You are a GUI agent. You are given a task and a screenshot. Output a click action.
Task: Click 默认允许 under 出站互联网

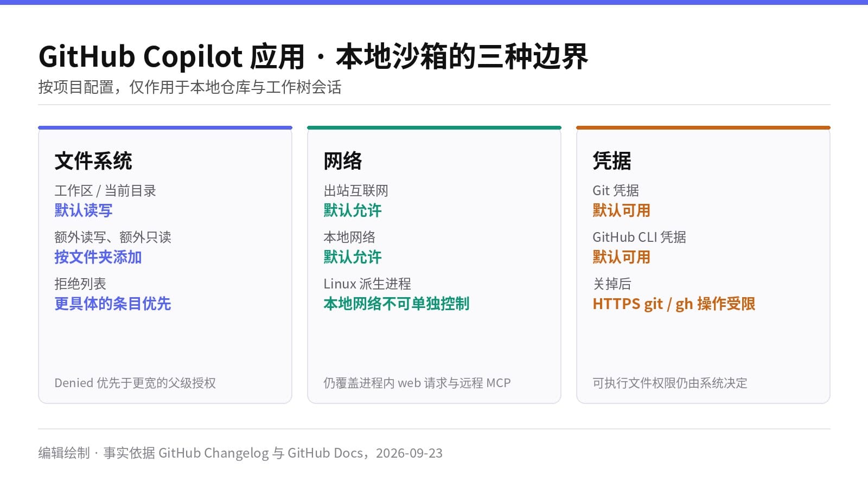click(x=353, y=210)
